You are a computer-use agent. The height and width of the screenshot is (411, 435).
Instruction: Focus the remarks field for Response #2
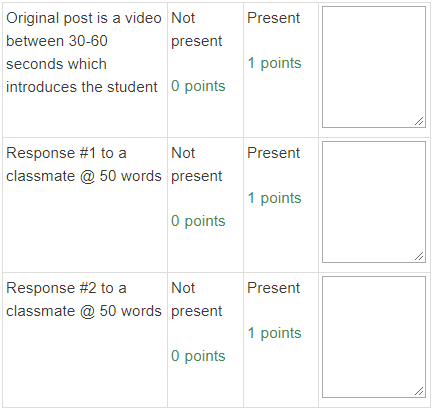pyautogui.click(x=374, y=337)
